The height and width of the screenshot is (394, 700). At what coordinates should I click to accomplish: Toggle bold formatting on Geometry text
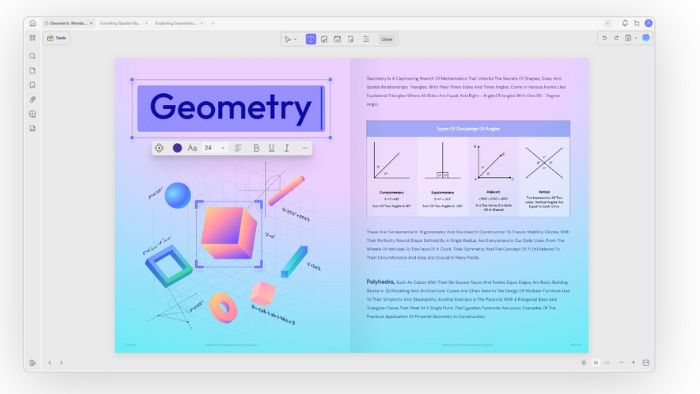256,148
